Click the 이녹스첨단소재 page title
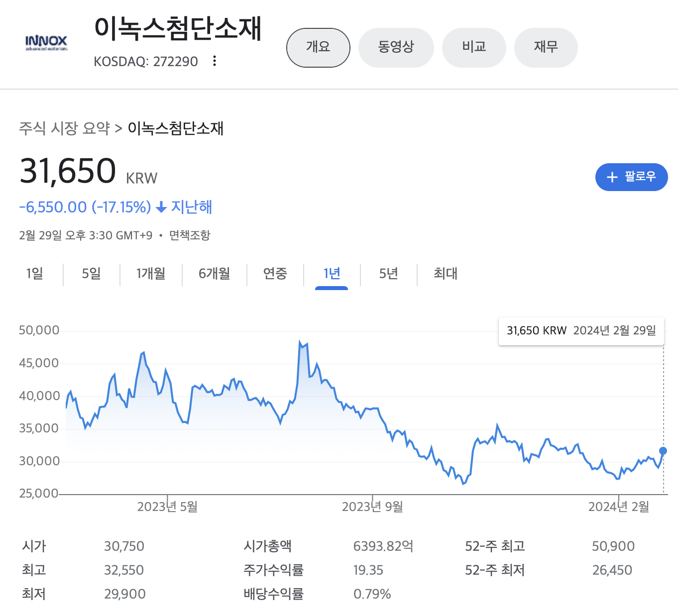678x616 pixels. pos(178,28)
